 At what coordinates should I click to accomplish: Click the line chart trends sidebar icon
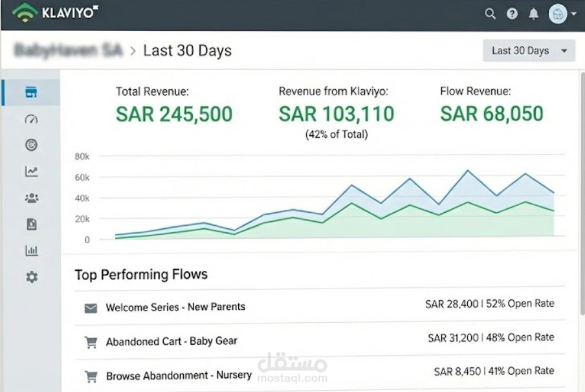click(x=31, y=171)
